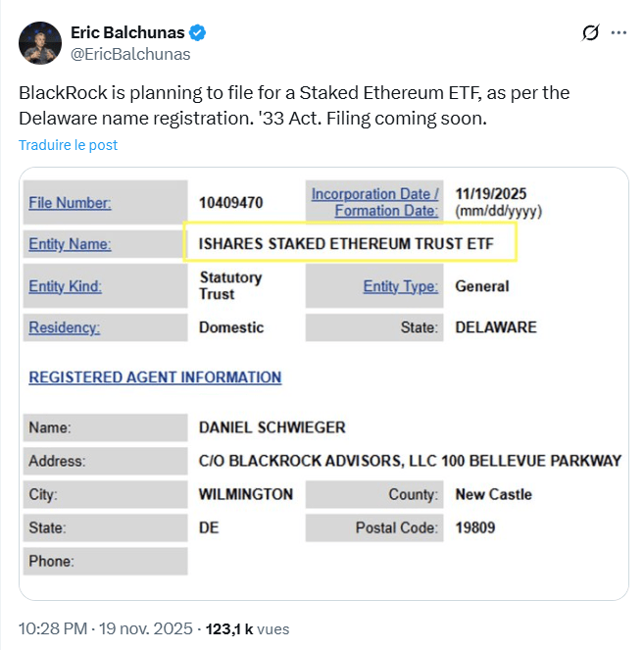
Task: Click the Eric Balchunas display name
Action: pyautogui.click(x=126, y=32)
